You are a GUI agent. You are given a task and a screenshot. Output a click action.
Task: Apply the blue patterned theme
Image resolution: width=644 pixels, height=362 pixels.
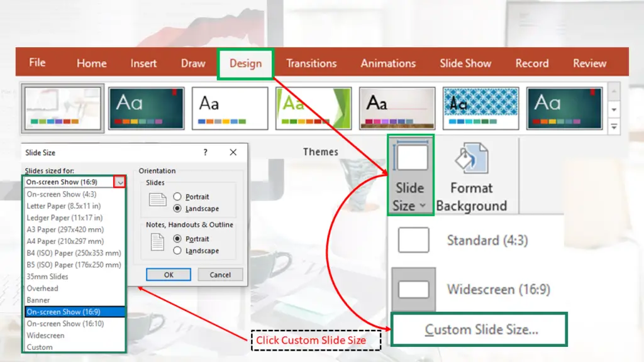tap(480, 107)
